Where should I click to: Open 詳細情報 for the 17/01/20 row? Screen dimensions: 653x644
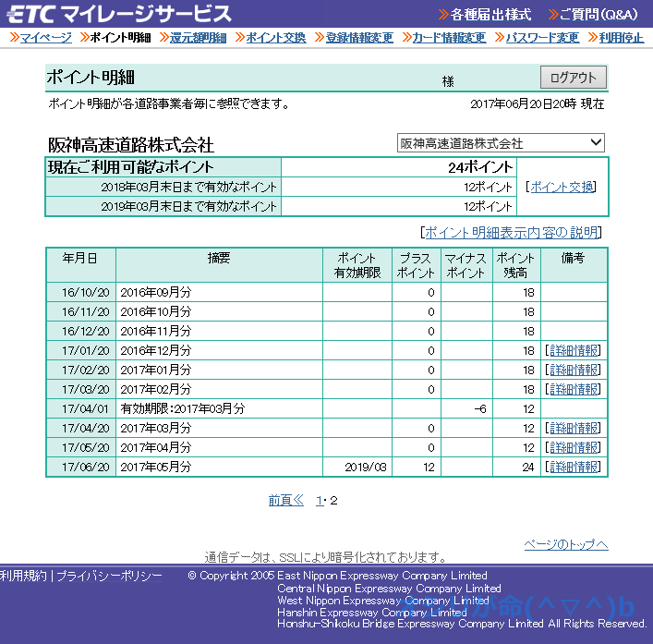[x=574, y=351]
